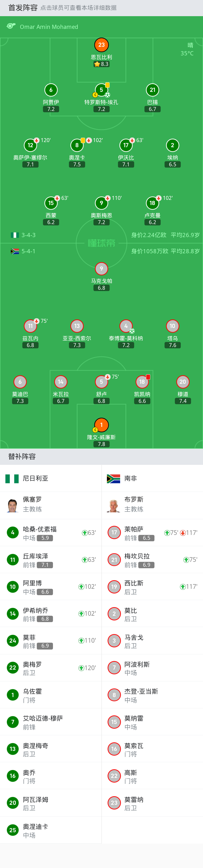Click goalkeeper 恩瓦比利 number 23 circle
Screen dimensions: 203x868
101,45
